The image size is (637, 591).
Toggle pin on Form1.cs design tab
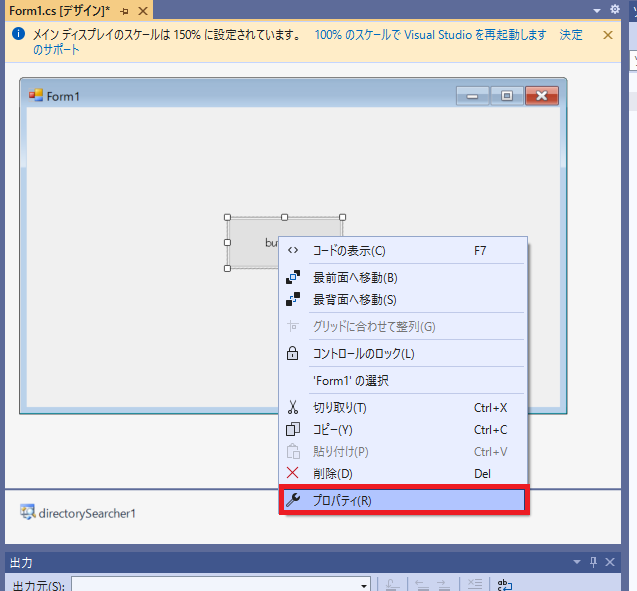[125, 11]
